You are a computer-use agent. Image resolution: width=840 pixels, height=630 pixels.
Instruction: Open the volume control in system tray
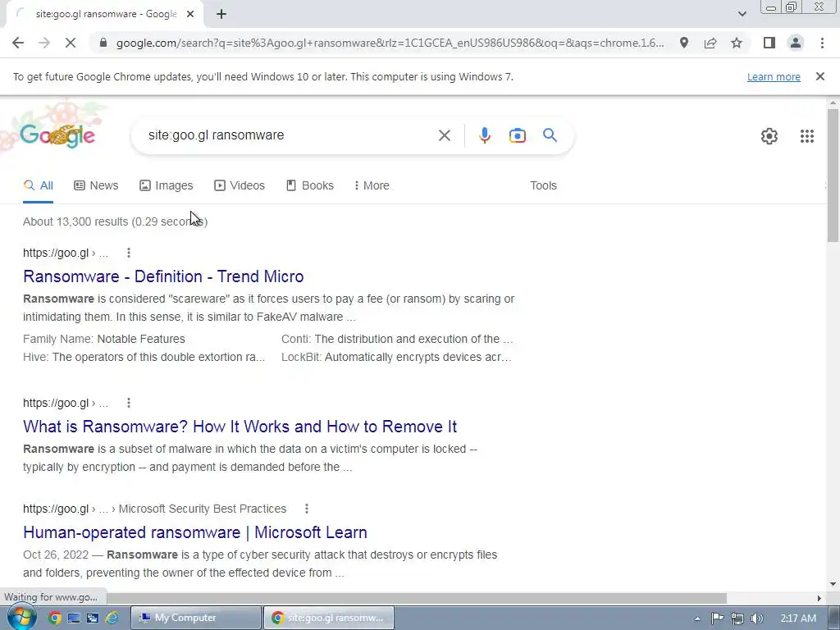(757, 619)
